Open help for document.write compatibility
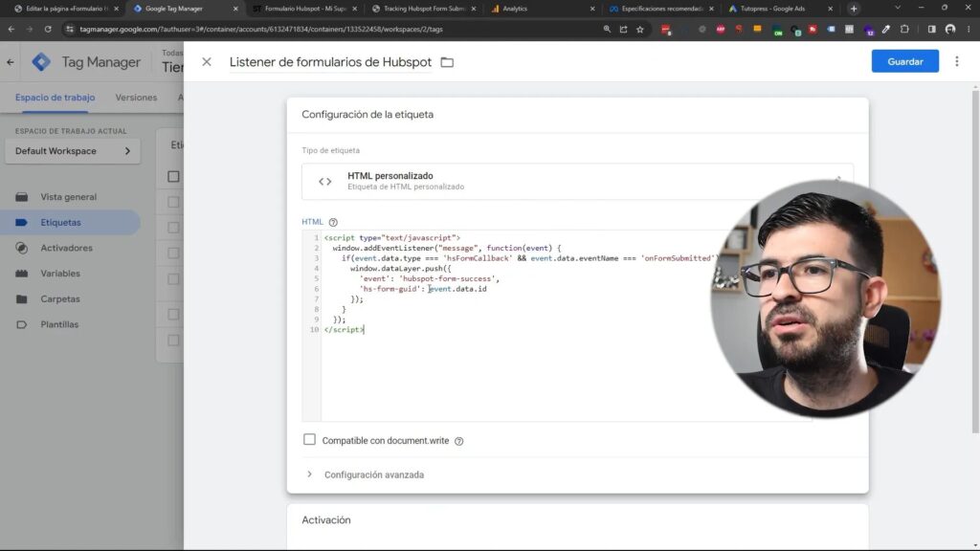980x551 pixels. click(x=459, y=441)
